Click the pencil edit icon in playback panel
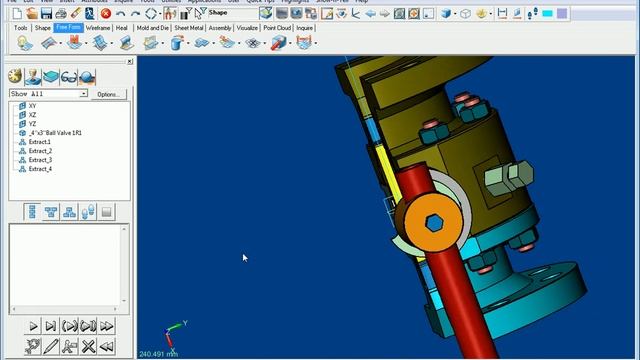Screen dimensions: 640x360 click(51, 347)
